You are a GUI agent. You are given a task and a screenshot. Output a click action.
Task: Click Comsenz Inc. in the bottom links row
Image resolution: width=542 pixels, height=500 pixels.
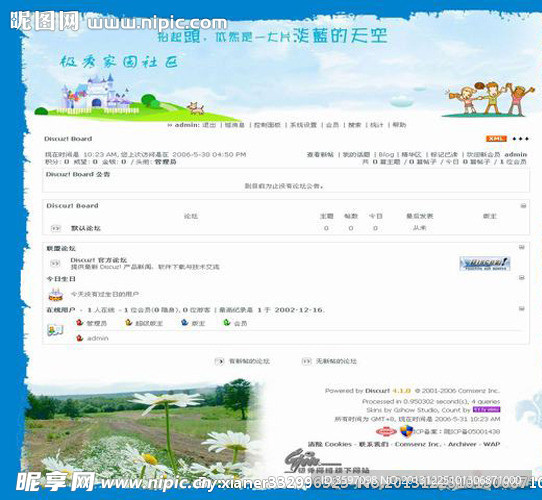coord(418,444)
